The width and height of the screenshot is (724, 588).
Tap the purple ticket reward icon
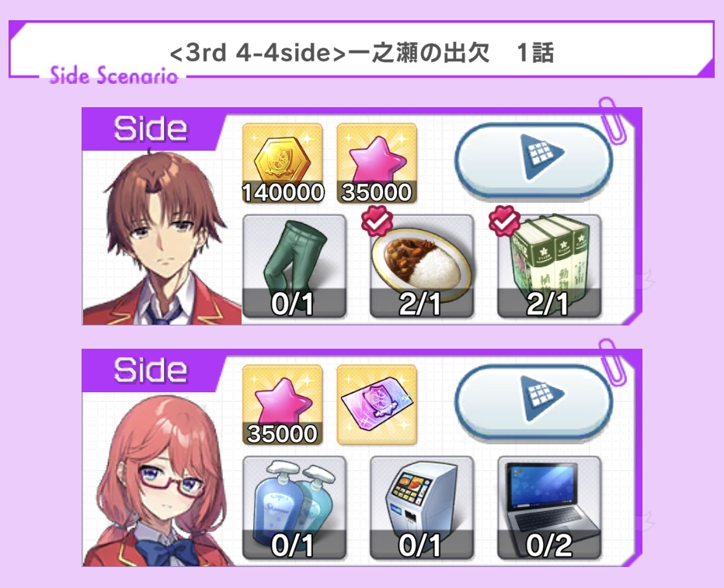pyautogui.click(x=377, y=405)
